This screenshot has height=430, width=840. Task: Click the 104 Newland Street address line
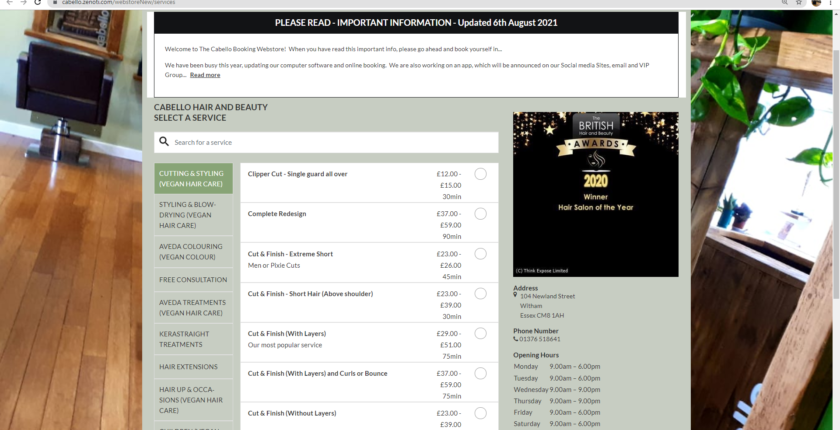[x=548, y=296]
